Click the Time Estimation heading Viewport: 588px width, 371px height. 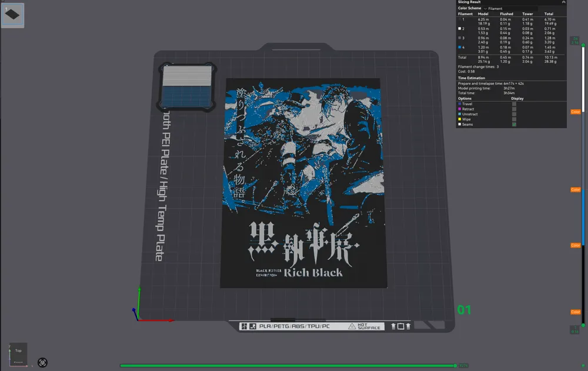coord(472,78)
